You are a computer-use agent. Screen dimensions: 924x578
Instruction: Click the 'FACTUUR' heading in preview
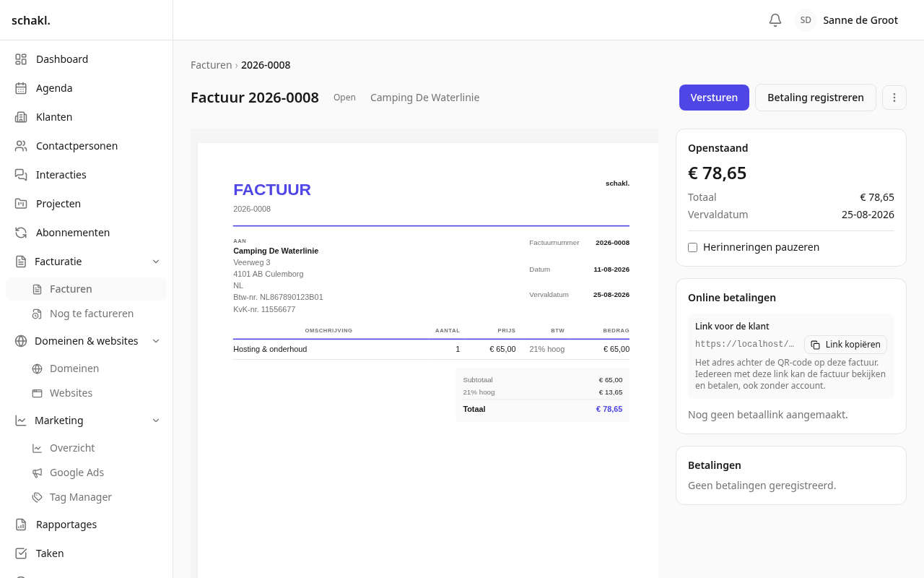coord(272,190)
